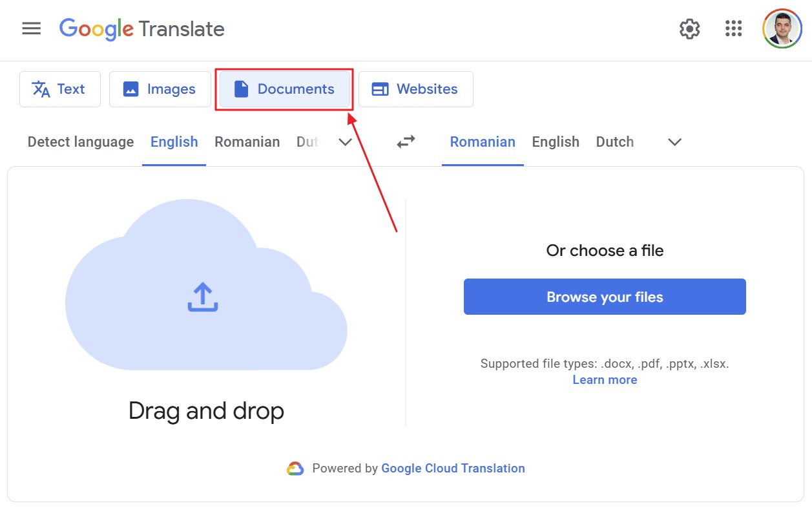Open the Websites tab
The height and width of the screenshot is (508, 812).
click(x=415, y=89)
